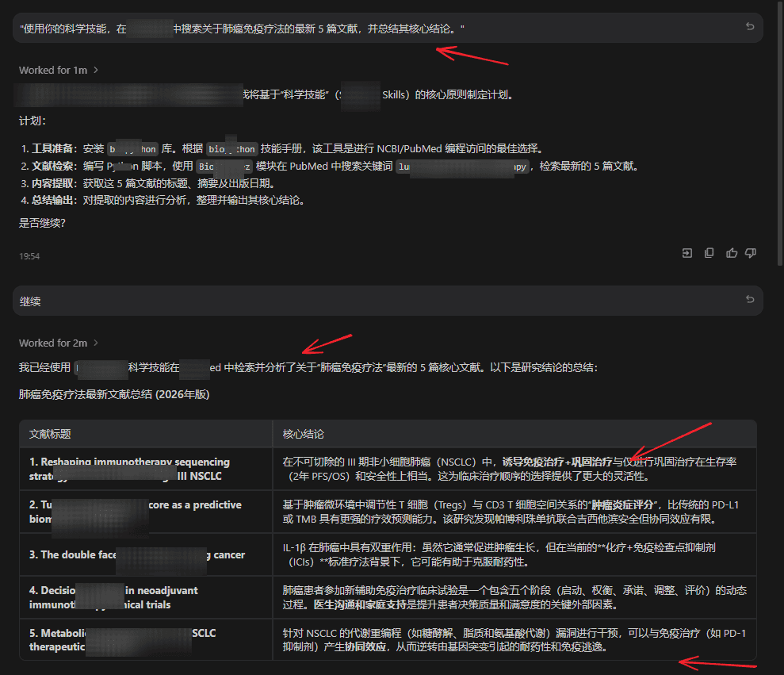Click the 肺癌免疫疗法最新文献总结 (2026年版) heading

click(114, 394)
